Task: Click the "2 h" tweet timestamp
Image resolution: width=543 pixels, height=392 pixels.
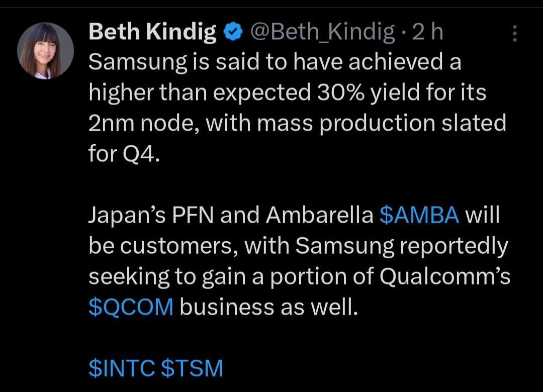Action: pos(427,33)
